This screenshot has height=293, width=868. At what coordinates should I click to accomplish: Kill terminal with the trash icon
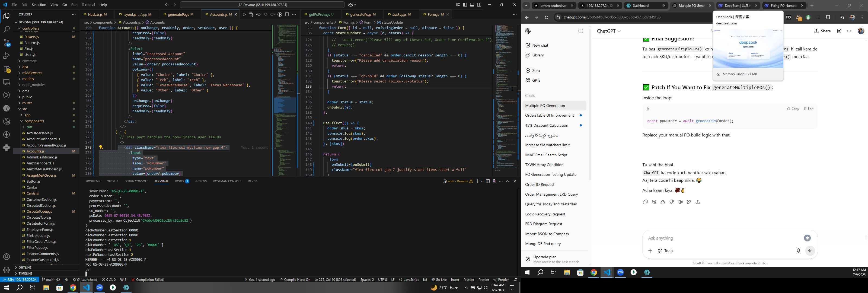pyautogui.click(x=494, y=181)
